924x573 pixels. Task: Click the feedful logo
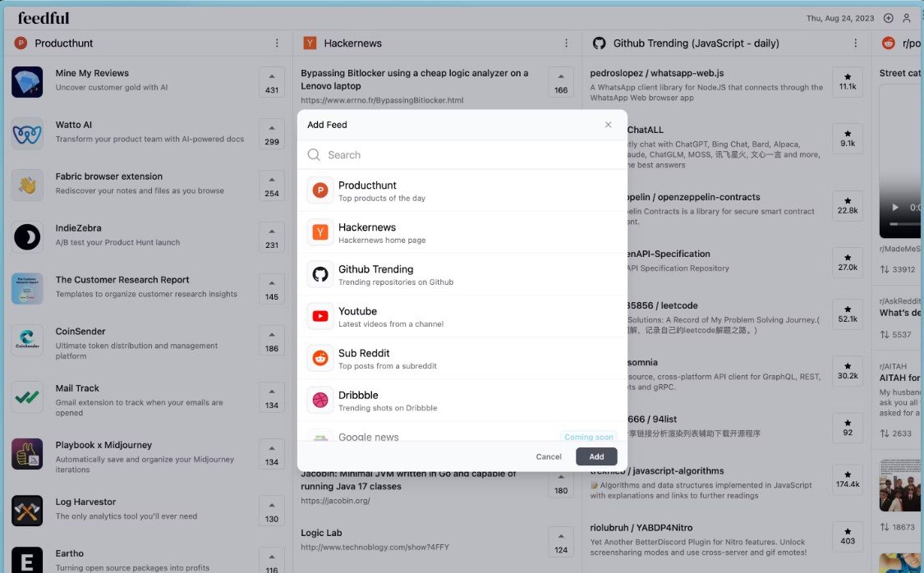43,18
